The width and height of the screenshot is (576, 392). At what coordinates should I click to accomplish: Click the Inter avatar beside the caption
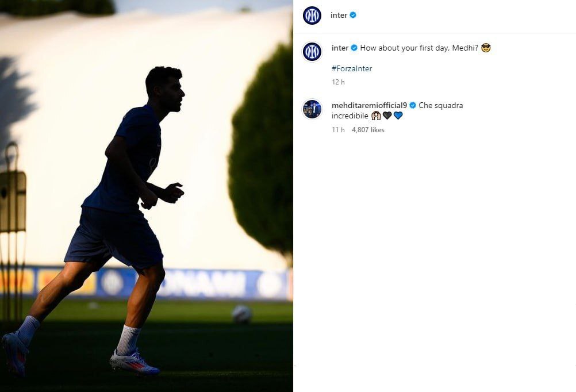pos(312,51)
